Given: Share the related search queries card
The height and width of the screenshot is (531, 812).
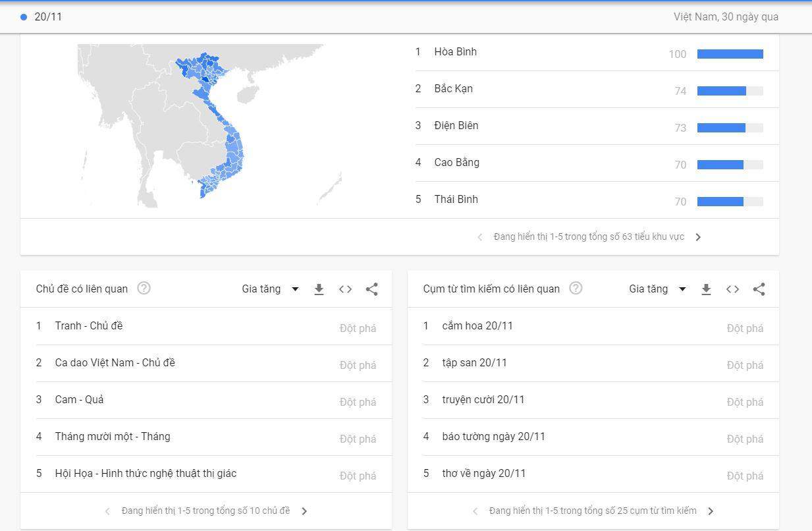Looking at the screenshot, I should 759,289.
